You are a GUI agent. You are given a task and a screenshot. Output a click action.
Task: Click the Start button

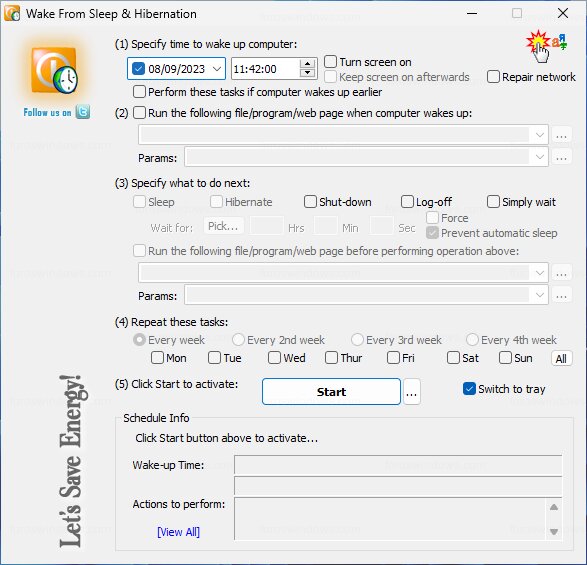point(331,392)
